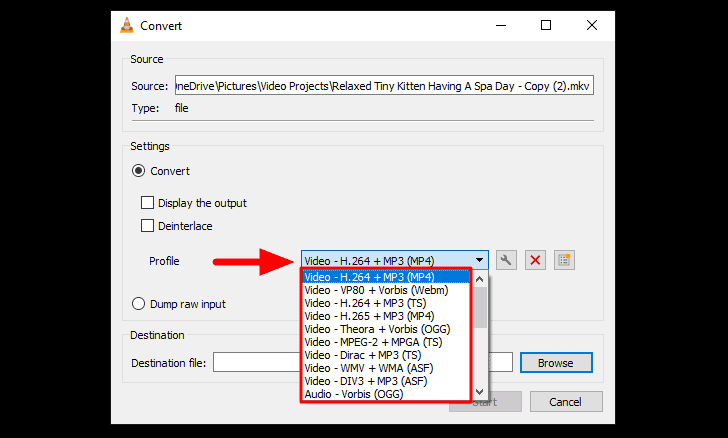Choose Video - MPEG-2 + MPGA (TS)
This screenshot has width=728, height=438.
point(386,342)
